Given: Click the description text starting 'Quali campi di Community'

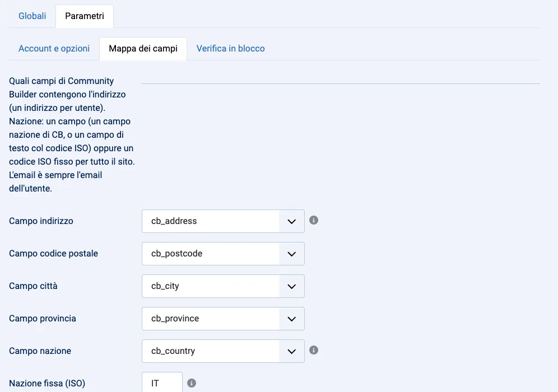Looking at the screenshot, I should click(72, 135).
